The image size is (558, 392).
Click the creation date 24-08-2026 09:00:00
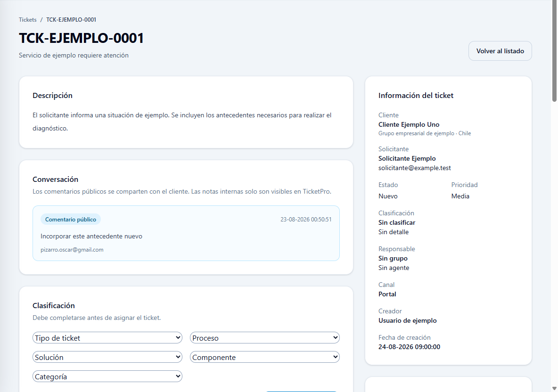tap(409, 347)
